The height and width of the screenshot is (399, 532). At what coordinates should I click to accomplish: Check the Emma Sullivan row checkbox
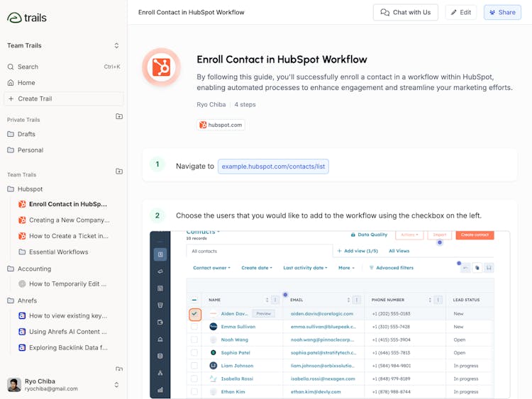pos(194,327)
